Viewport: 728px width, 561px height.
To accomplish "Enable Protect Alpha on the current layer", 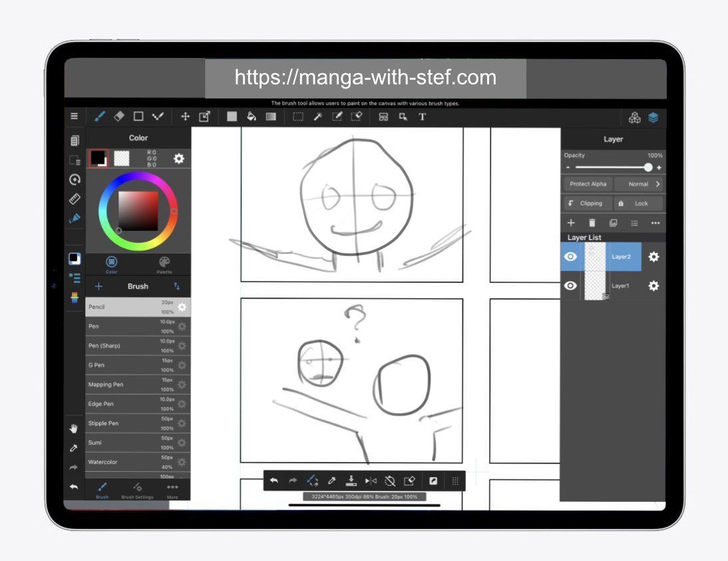I will point(587,184).
